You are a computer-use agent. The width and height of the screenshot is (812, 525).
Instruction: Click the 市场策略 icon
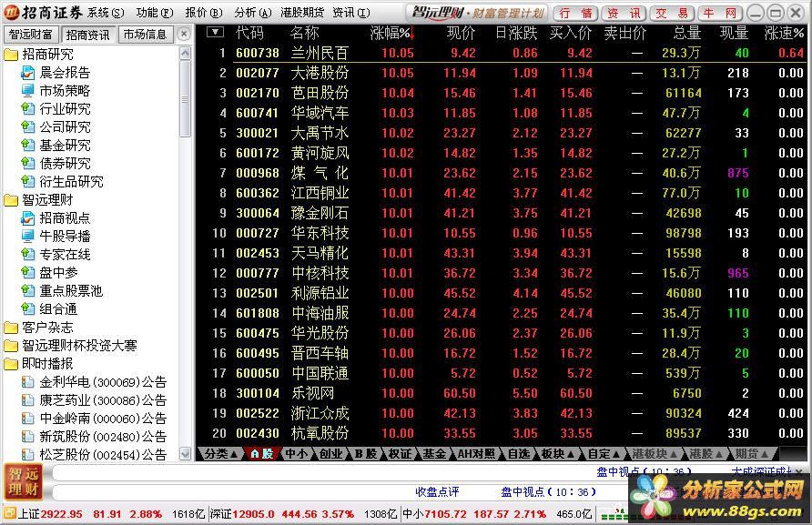click(27, 91)
